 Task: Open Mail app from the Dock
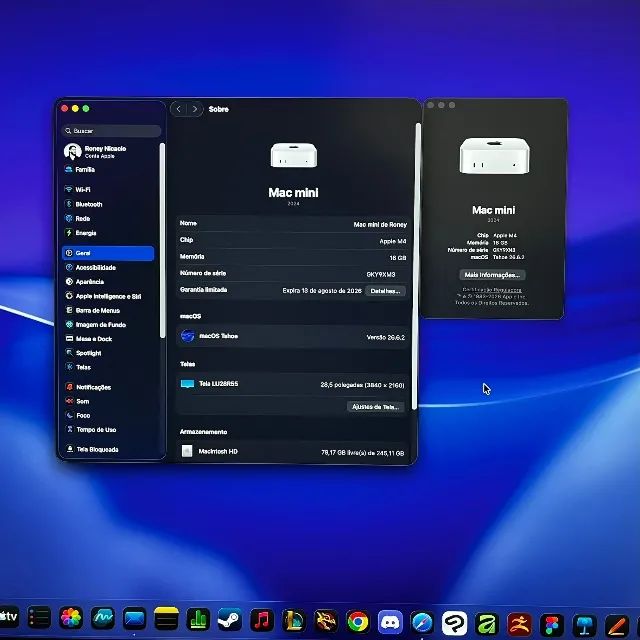(134, 618)
